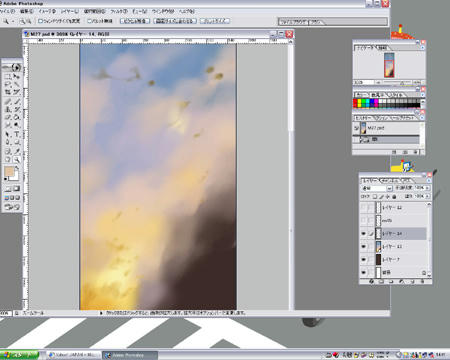Open the Edit (編集) menu
Viewport: 450px width, 360px height.
27,11
